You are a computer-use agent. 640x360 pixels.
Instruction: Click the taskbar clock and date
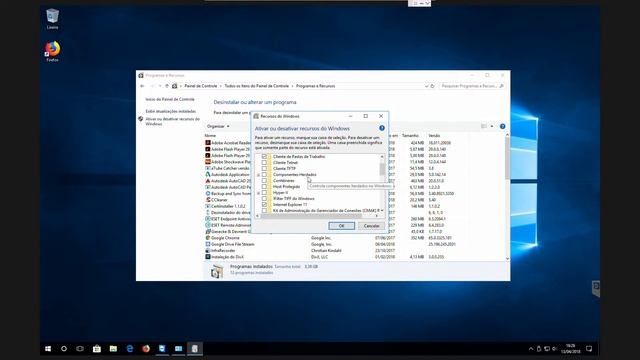coord(571,349)
